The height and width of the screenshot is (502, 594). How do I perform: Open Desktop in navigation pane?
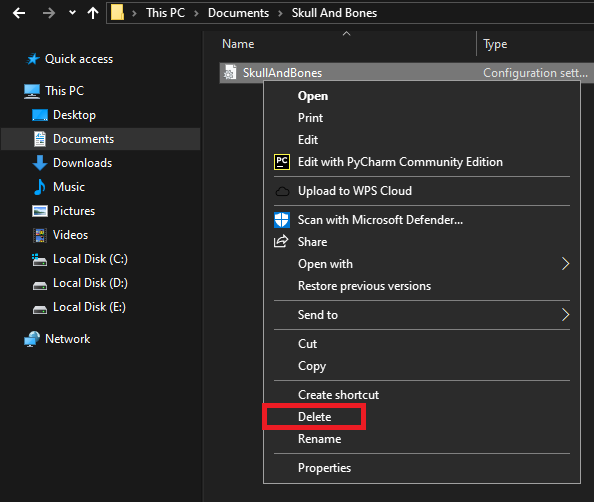click(x=74, y=115)
